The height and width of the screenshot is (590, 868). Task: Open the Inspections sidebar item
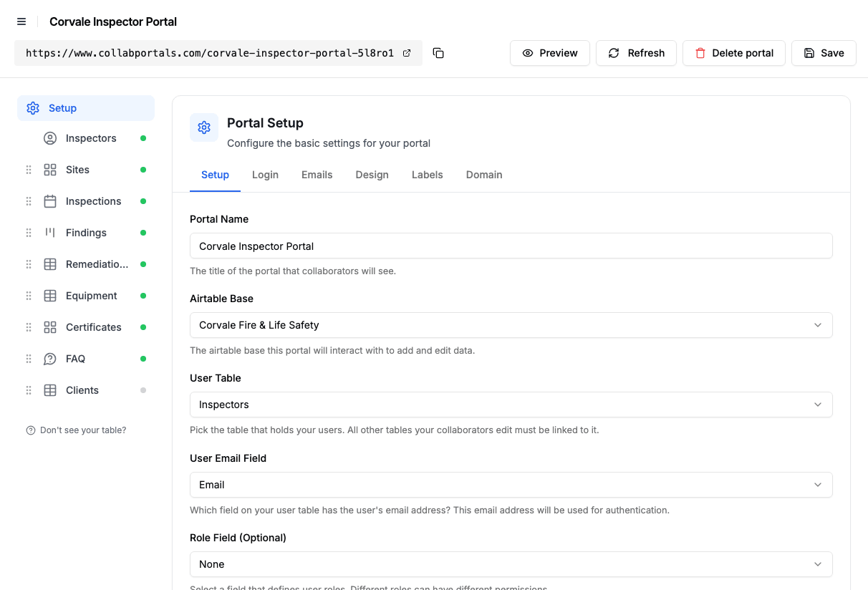click(x=94, y=201)
